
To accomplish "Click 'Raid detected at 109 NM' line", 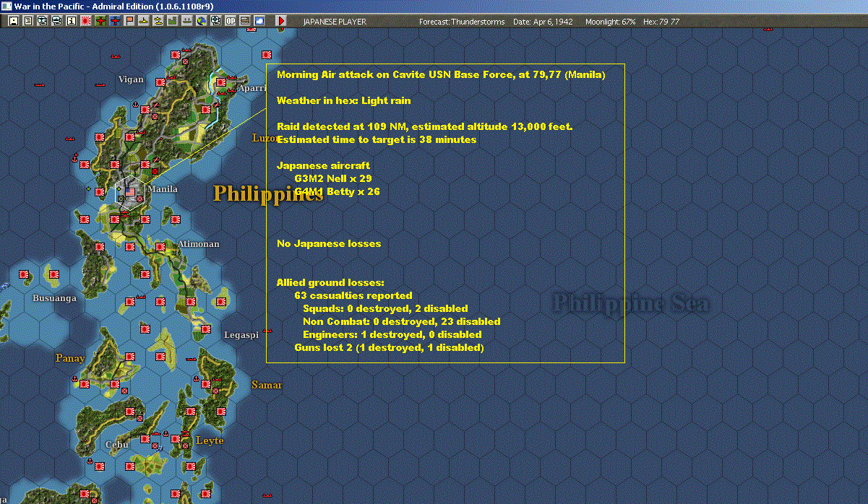I will tap(425, 126).
